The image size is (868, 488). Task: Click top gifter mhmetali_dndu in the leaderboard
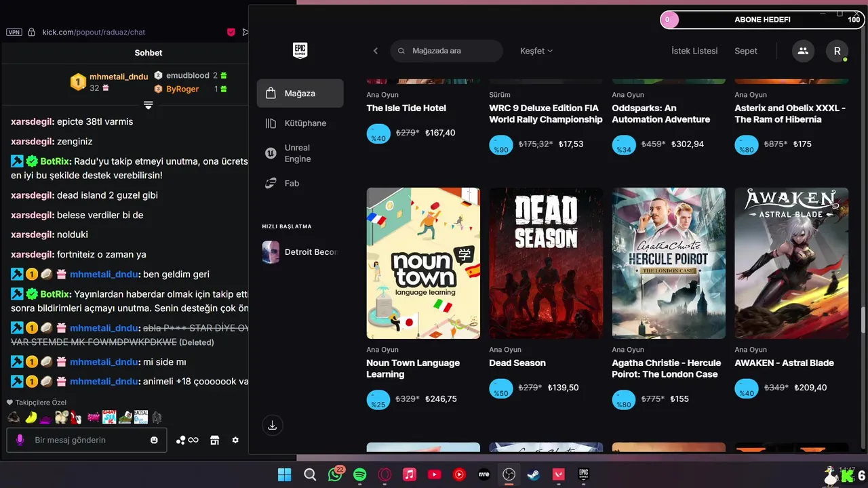pyautogui.click(x=119, y=77)
